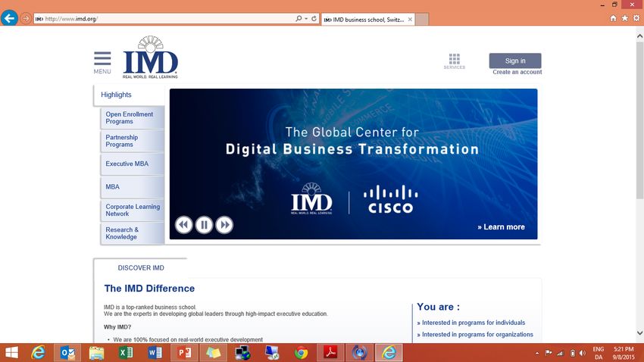Click the ENG DA language indicator
The height and width of the screenshot is (362, 644).
pos(599,353)
